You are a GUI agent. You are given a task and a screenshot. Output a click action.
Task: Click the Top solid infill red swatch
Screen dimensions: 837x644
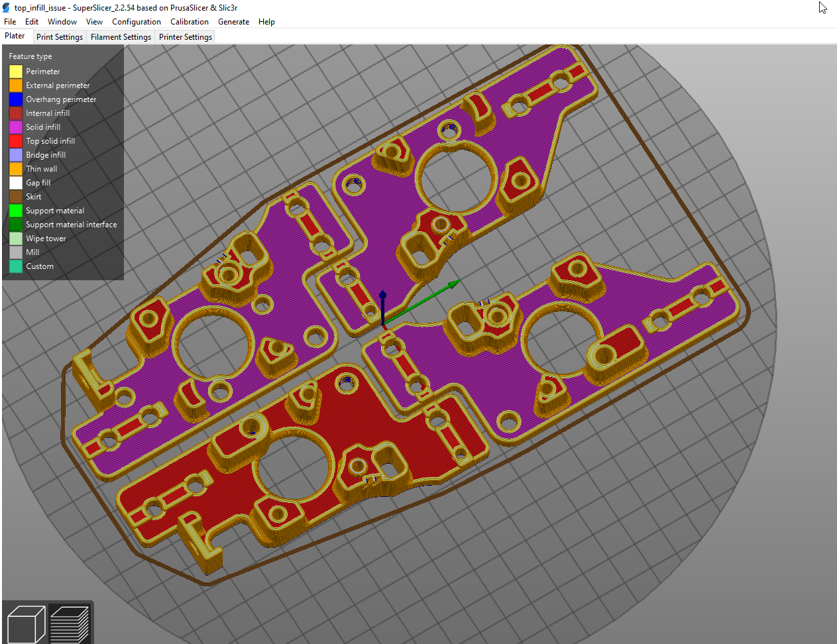[16, 141]
